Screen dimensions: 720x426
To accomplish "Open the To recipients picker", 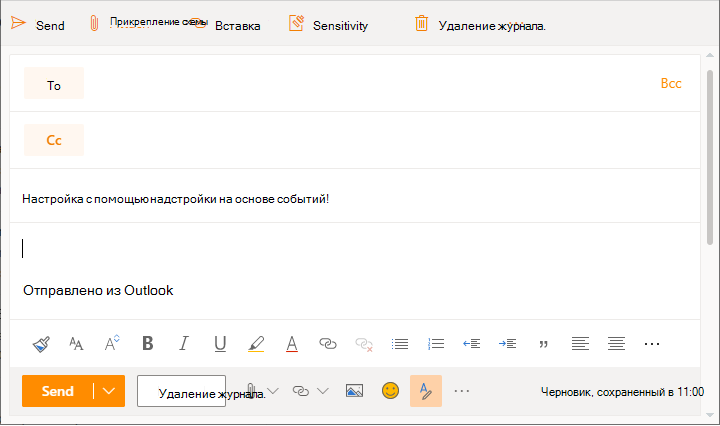I will (54, 83).
